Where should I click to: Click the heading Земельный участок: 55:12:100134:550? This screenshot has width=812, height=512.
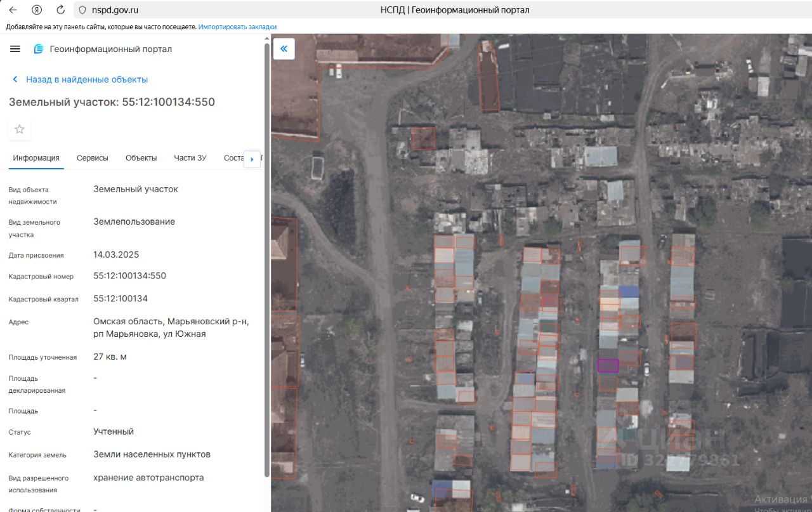point(112,102)
